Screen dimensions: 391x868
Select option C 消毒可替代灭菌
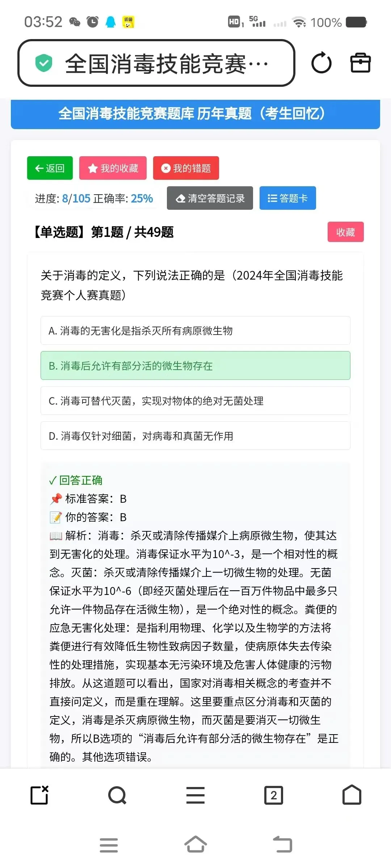(x=195, y=401)
